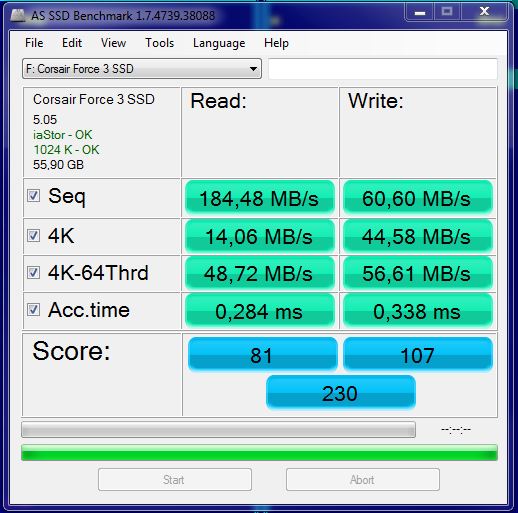This screenshot has height=513, width=518.
Task: Open the Language menu
Action: [x=219, y=43]
